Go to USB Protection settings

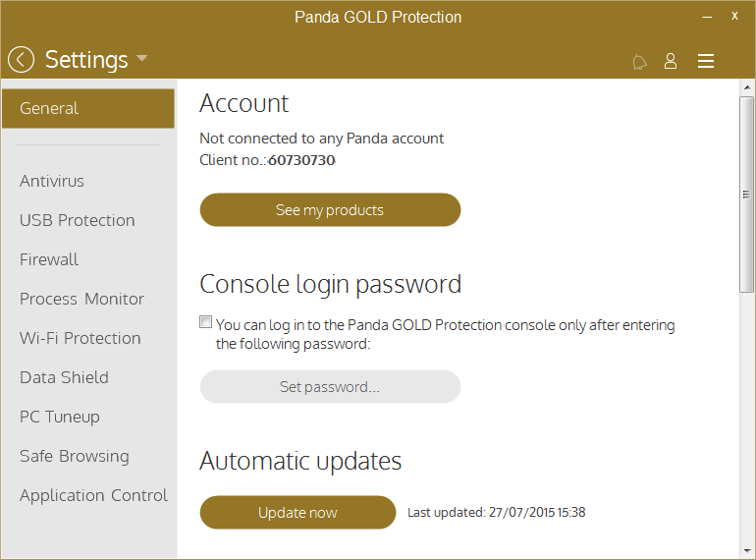[x=78, y=220]
